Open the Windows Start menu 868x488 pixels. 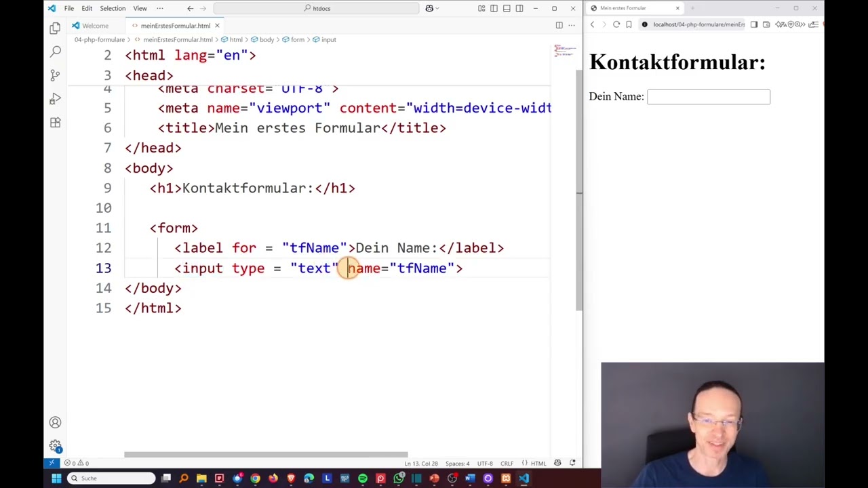pos(56,479)
